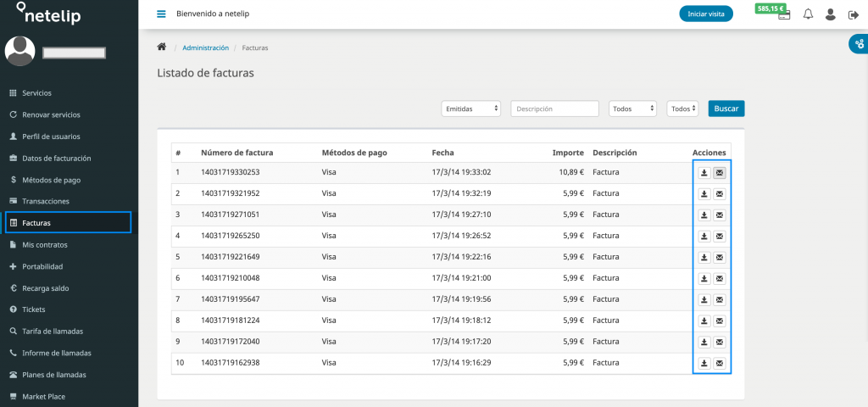The image size is (868, 407).
Task: Open Transacciones in the sidebar
Action: click(46, 202)
